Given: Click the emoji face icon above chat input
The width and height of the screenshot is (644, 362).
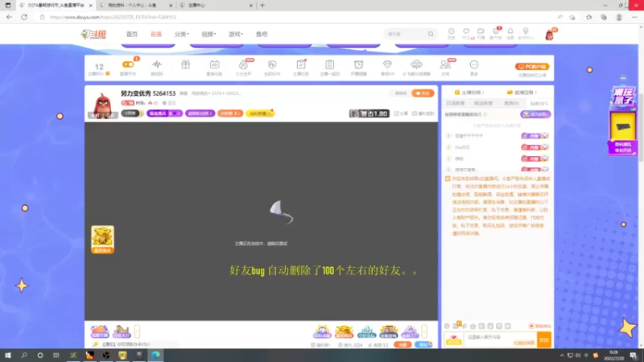Looking at the screenshot, I should (x=448, y=326).
